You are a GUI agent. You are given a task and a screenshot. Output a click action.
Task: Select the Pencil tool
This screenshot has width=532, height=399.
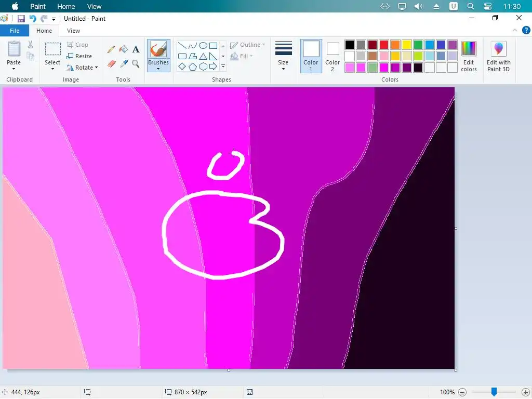coord(111,49)
